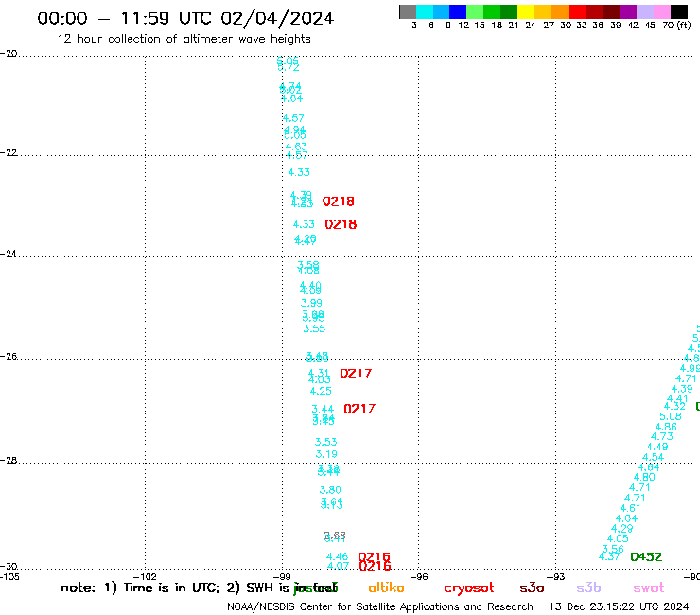The width and height of the screenshot is (700, 615).
Task: Click the '(ft)' unit label in legend
Action: pos(684,25)
